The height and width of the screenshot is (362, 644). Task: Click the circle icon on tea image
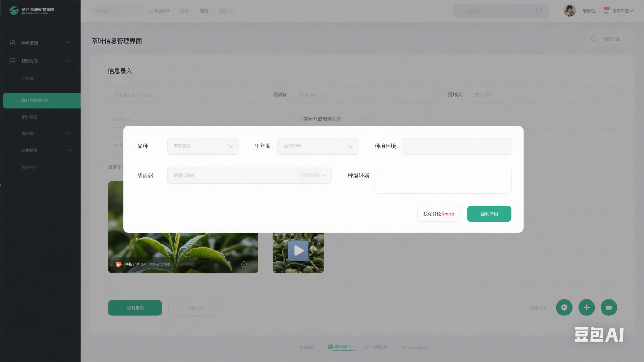(x=244, y=264)
